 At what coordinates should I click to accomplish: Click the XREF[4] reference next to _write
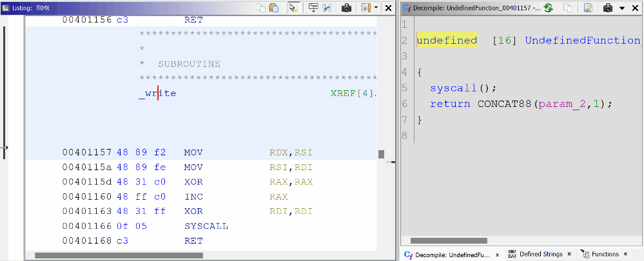[354, 93]
